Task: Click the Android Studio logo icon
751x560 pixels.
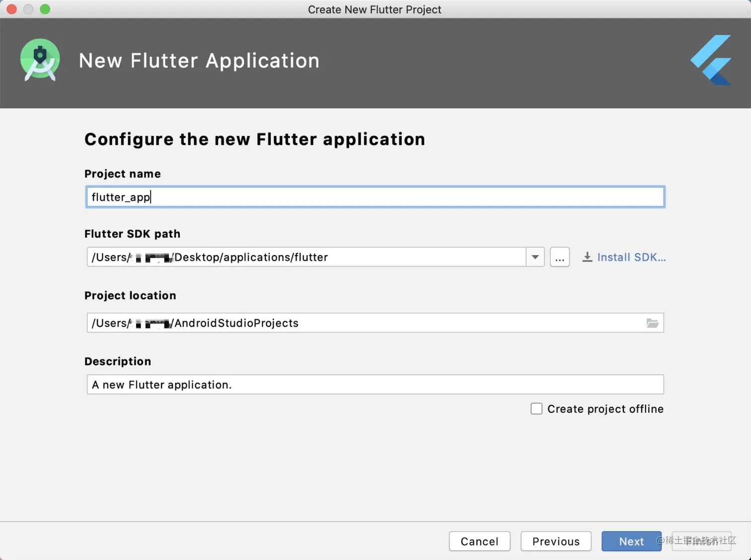Action: coord(40,60)
